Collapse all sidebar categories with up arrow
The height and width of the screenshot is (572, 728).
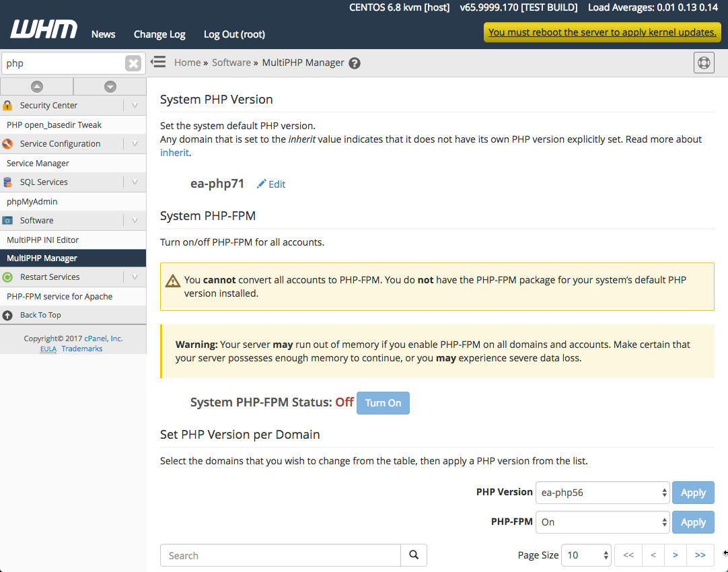tap(37, 87)
